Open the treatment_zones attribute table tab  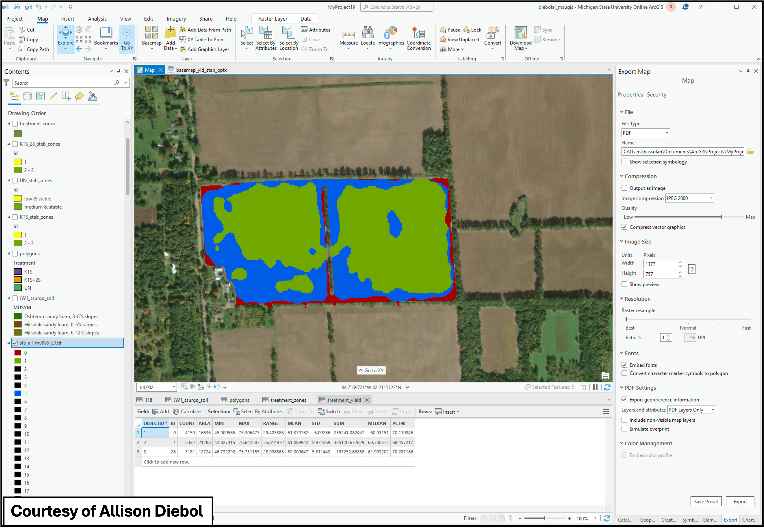tap(288, 400)
